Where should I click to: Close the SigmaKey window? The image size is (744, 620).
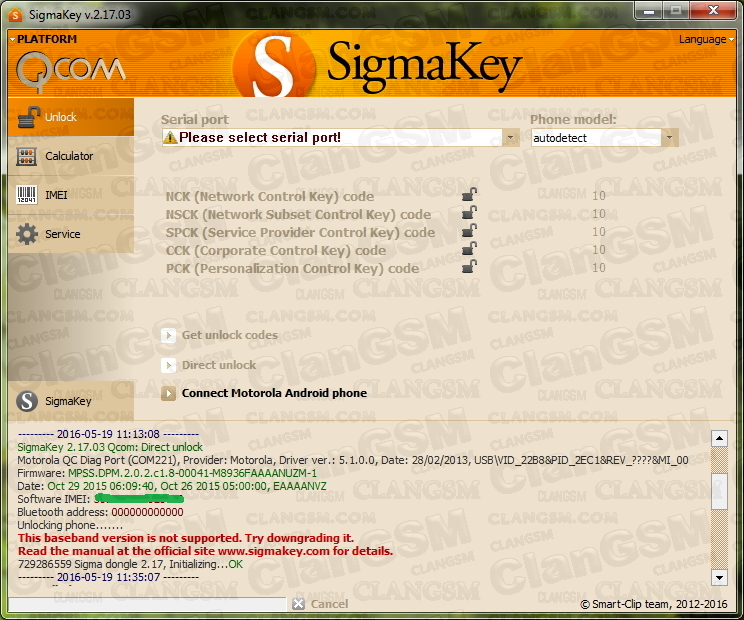click(x=713, y=10)
